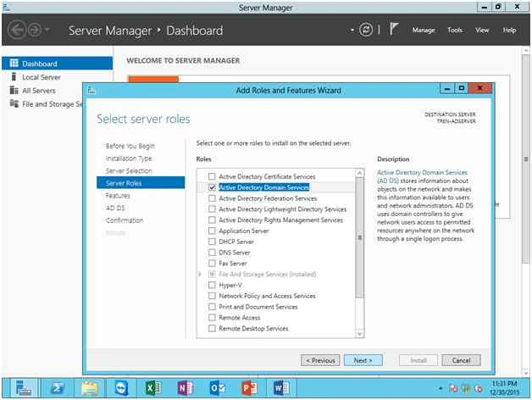
Task: Uncheck Active Directory Domain Services
Action: [212, 187]
